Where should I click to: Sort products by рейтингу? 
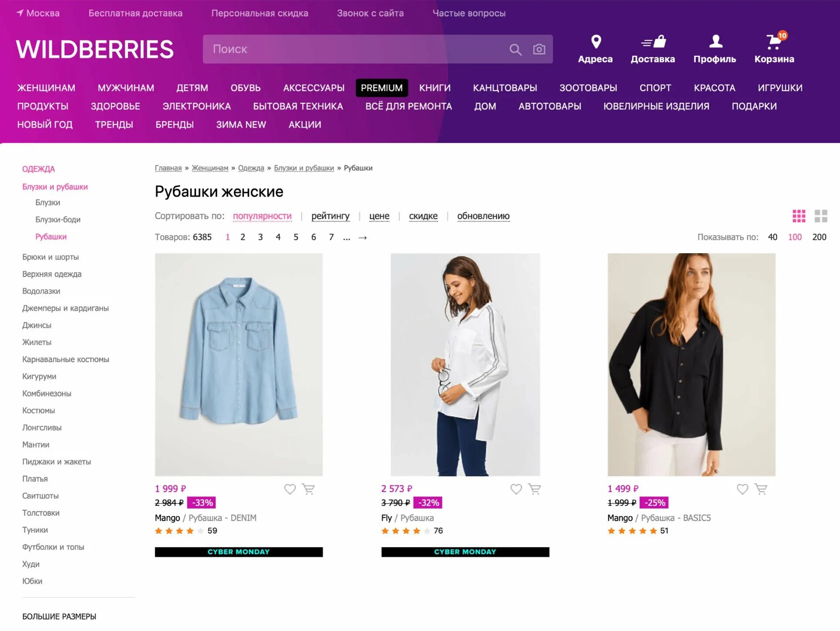point(330,216)
